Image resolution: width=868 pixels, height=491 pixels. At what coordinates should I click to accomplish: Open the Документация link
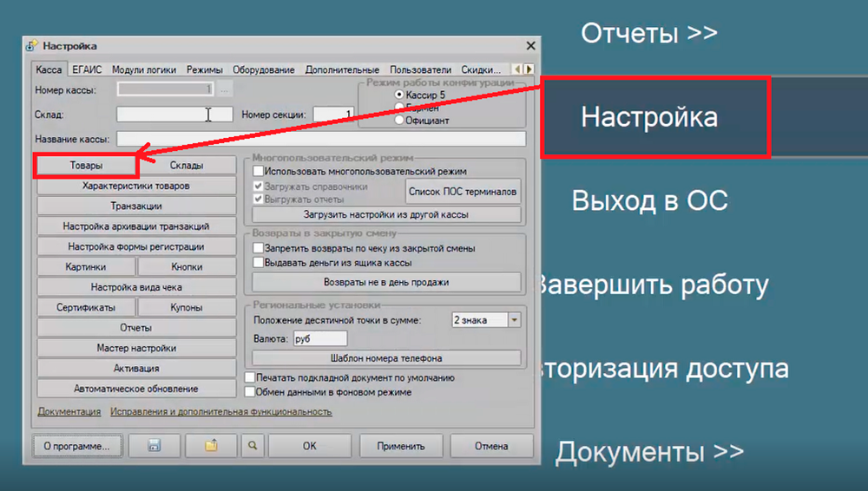point(69,412)
